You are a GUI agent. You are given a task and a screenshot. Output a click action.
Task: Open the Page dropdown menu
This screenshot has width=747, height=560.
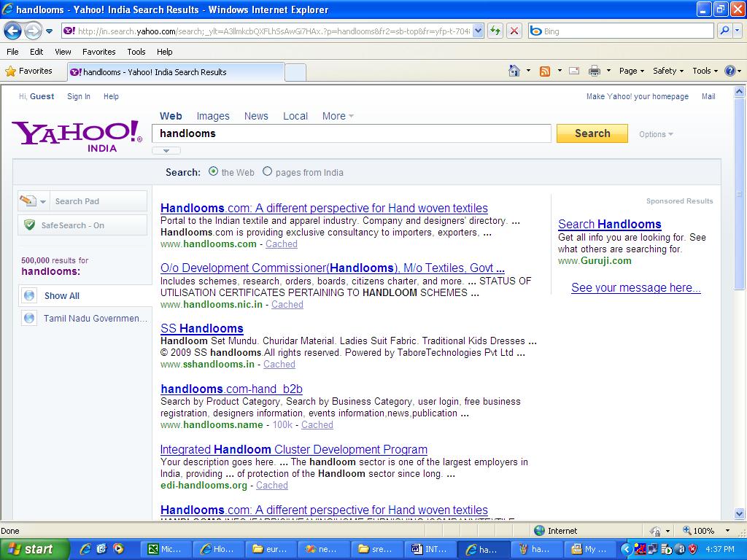[x=632, y=71]
